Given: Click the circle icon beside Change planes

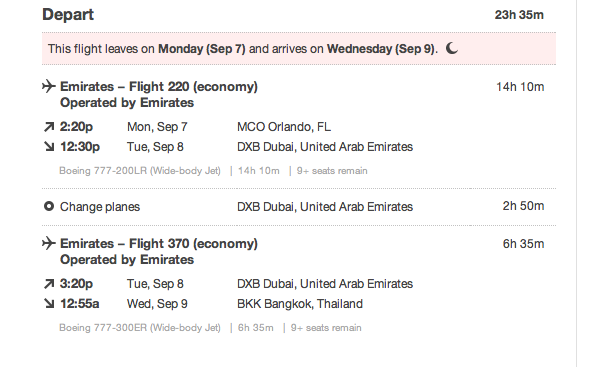Looking at the screenshot, I should tap(49, 206).
